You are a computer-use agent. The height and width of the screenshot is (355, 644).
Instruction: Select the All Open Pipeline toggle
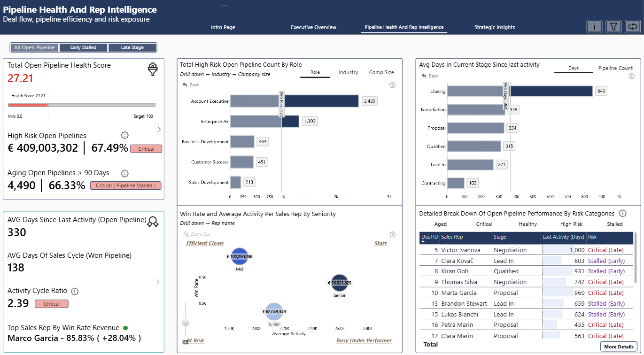[35, 47]
